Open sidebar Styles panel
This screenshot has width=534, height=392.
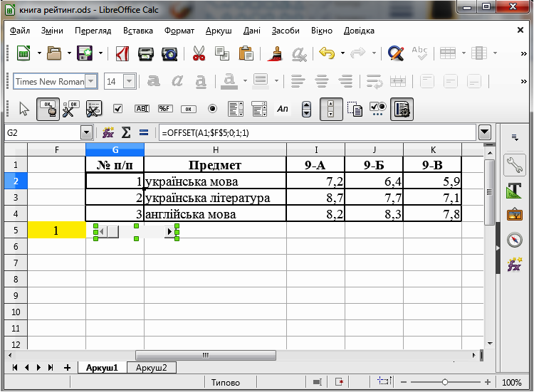[x=514, y=191]
